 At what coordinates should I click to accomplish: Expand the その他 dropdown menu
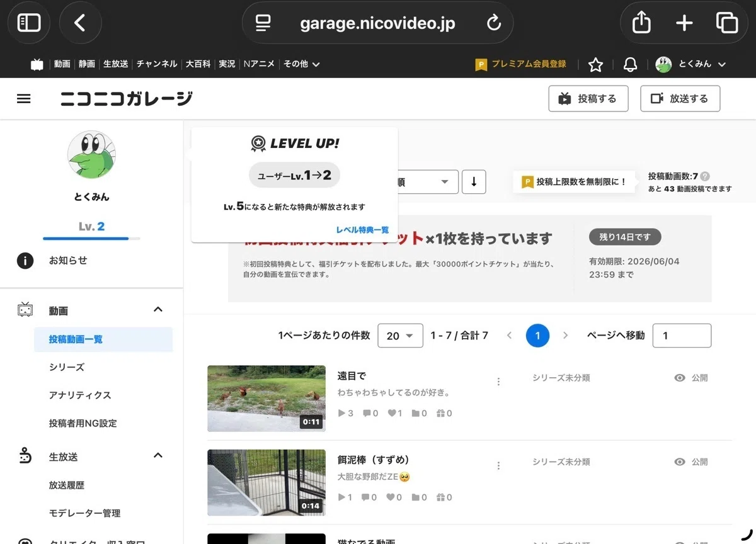pos(302,64)
